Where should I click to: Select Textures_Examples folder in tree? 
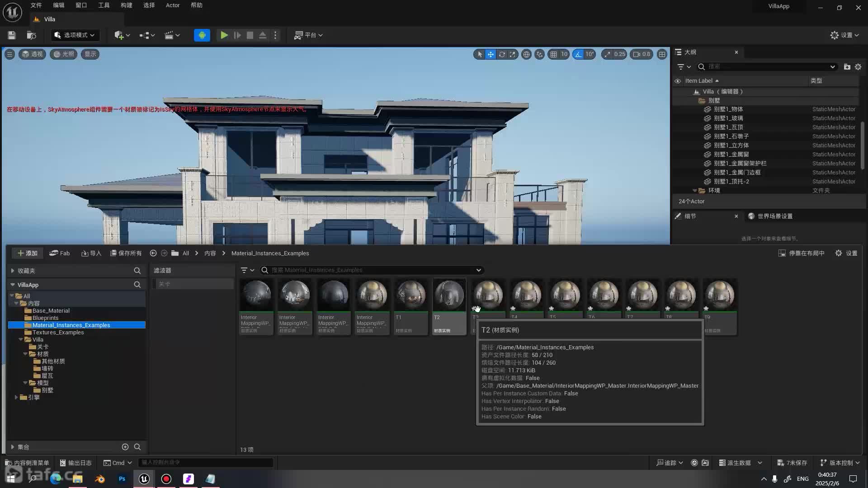[58, 333]
